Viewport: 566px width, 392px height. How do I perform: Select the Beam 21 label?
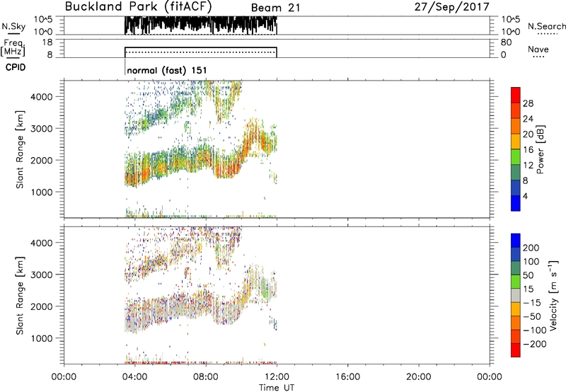pos(275,8)
